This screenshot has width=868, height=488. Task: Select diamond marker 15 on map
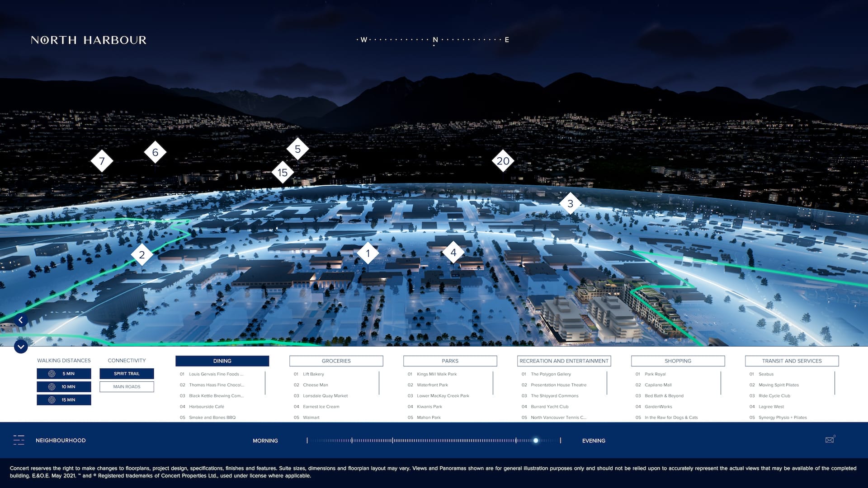click(283, 172)
